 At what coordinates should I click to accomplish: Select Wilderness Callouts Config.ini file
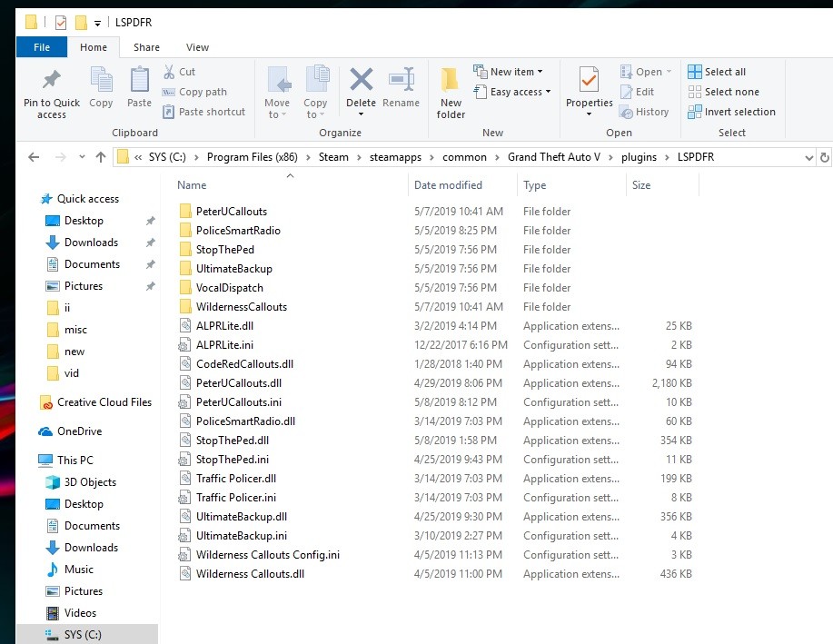(x=268, y=555)
